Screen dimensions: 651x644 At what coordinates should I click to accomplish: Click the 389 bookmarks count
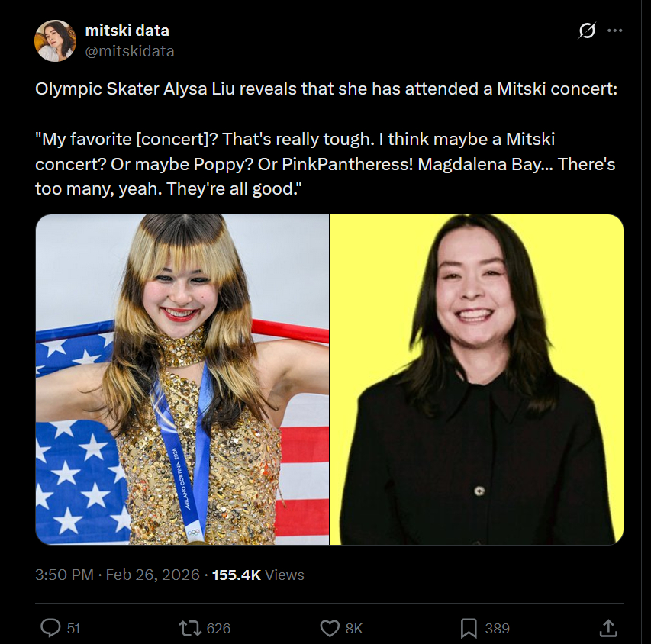(497, 629)
